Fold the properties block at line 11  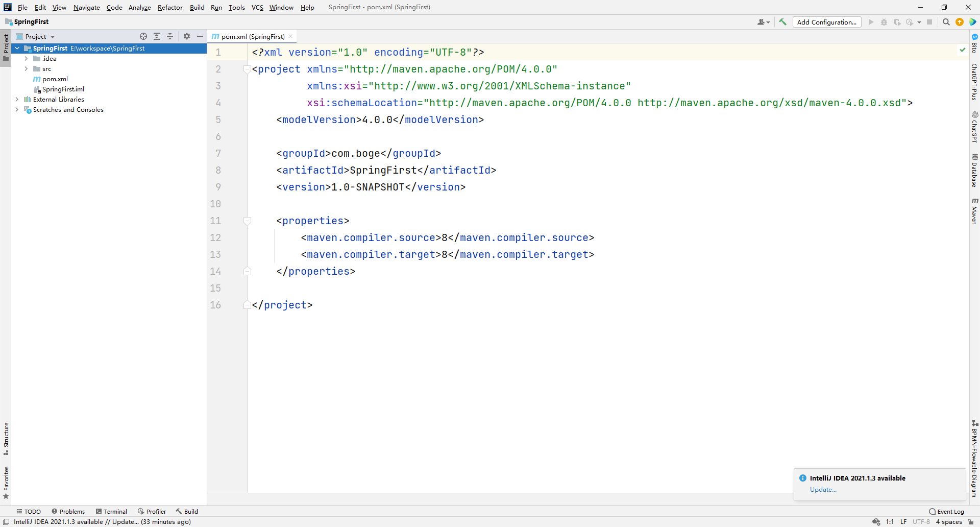tap(247, 221)
